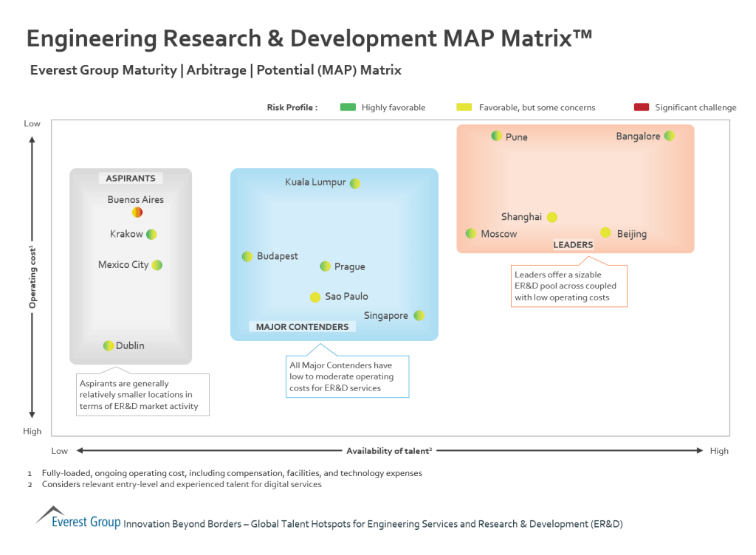Click the Sao Paulo yellow marker
The height and width of the screenshot is (555, 756).
tap(315, 297)
